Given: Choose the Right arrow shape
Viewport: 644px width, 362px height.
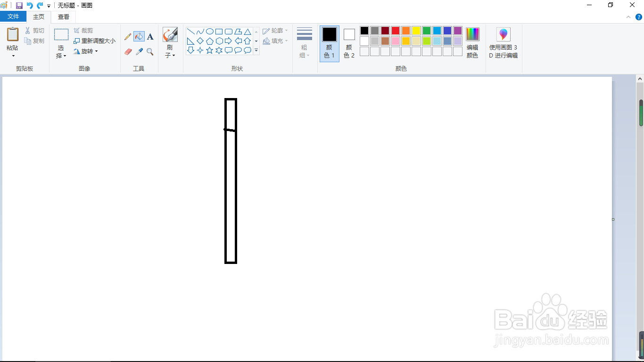Looking at the screenshot, I should (229, 41).
